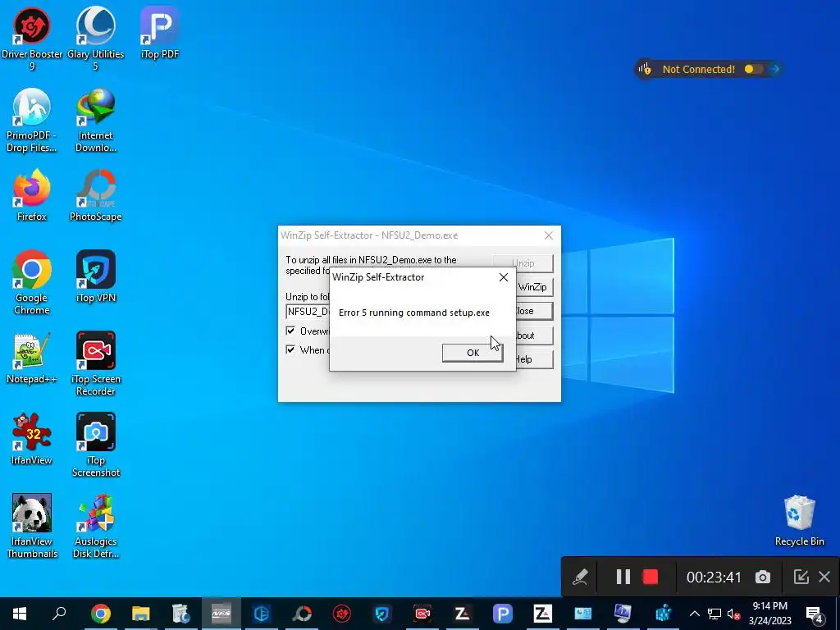Open File Explorer from the taskbar
840x630 pixels.
[x=140, y=614]
